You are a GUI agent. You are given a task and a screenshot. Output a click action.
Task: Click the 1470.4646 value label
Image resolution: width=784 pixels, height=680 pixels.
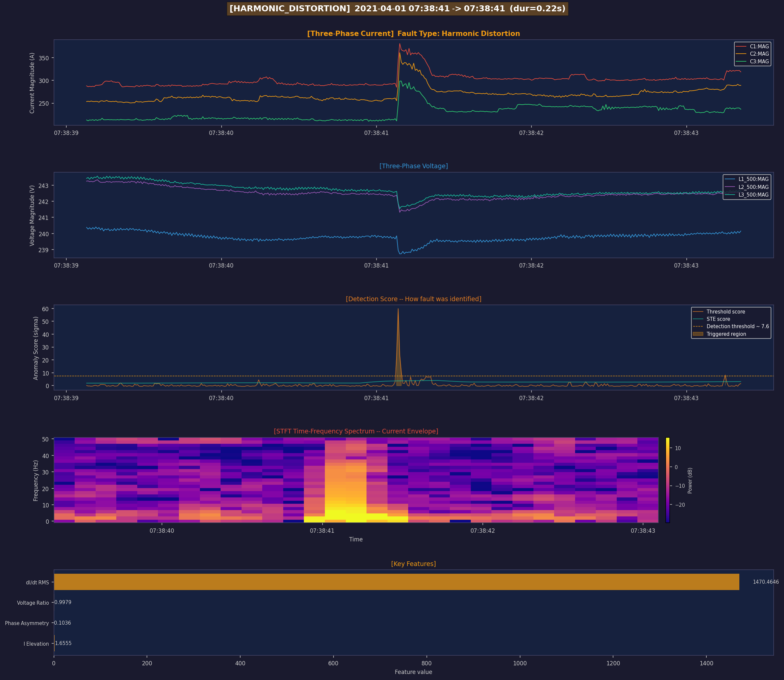pos(765,582)
